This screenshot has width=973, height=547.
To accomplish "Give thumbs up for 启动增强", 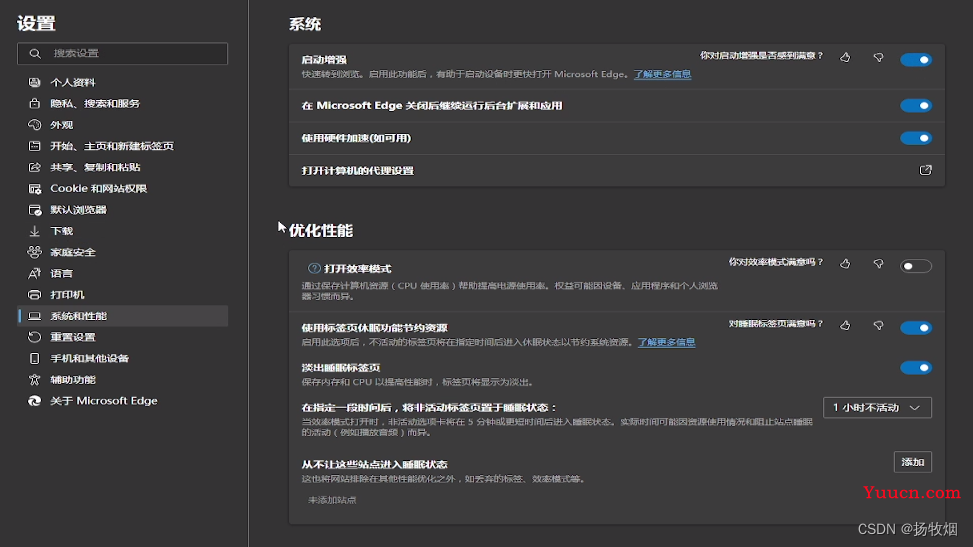I will click(845, 57).
